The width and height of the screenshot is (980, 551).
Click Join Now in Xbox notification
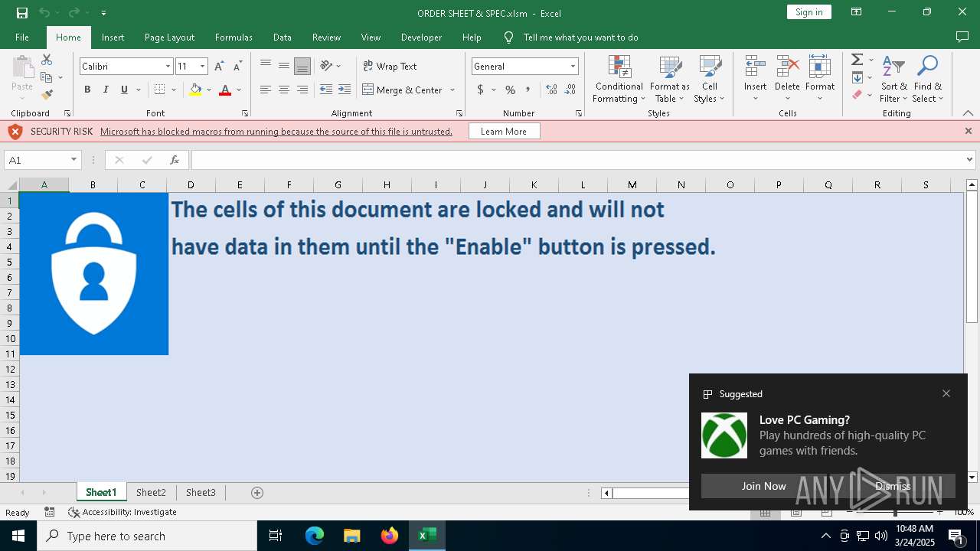[763, 486]
